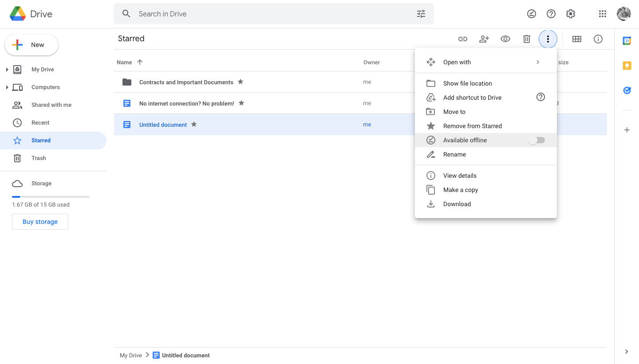The width and height of the screenshot is (639, 364).
Task: Preview the selected document
Action: tap(505, 39)
